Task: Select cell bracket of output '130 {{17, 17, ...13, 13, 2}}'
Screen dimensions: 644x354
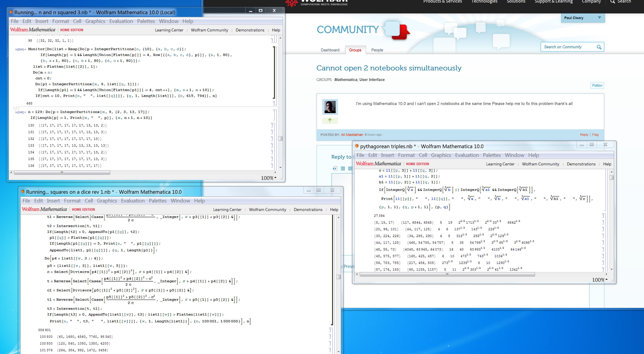Action: point(272,125)
